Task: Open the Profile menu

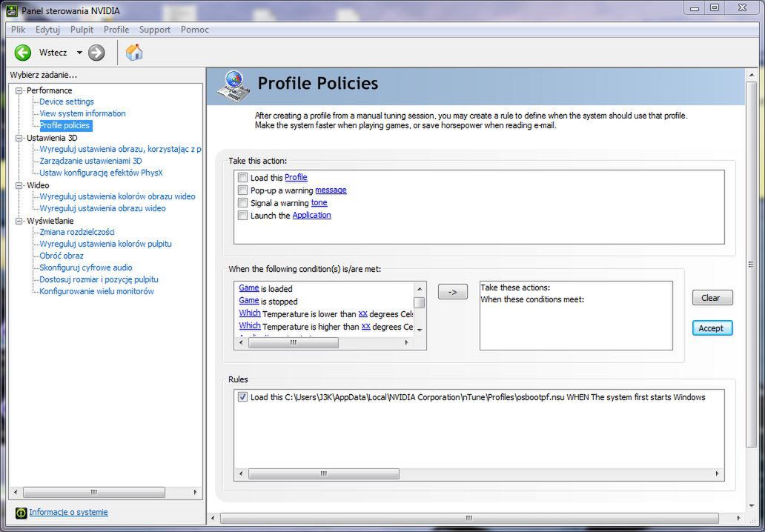Action: coord(116,29)
